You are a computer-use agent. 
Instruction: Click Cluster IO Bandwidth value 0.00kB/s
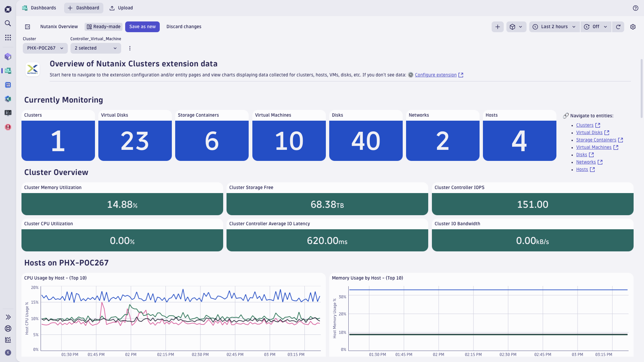[x=533, y=240]
